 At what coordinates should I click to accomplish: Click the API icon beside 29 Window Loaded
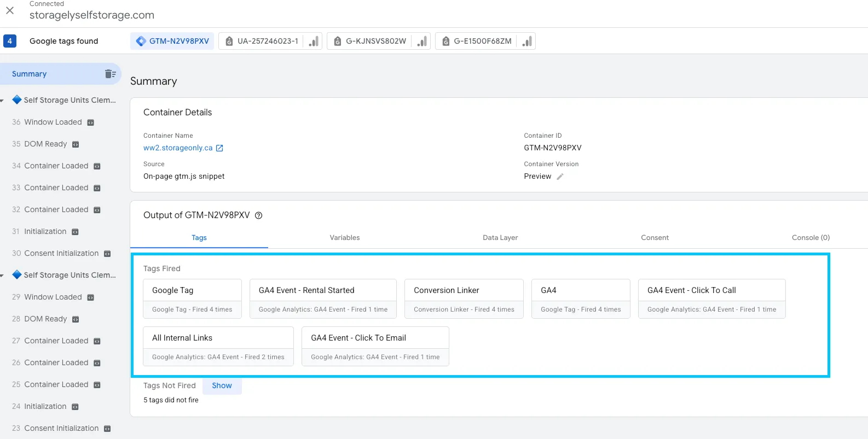click(91, 297)
